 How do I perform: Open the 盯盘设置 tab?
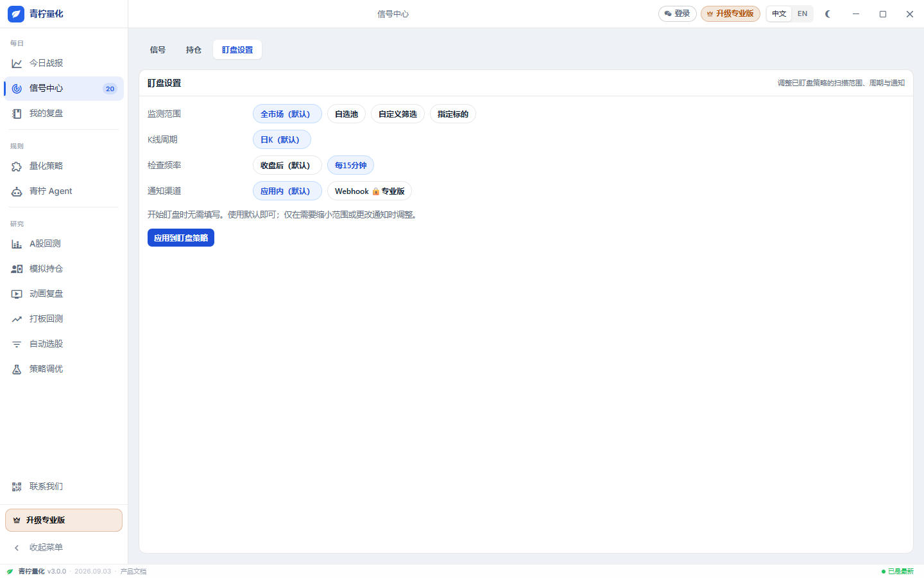point(237,50)
